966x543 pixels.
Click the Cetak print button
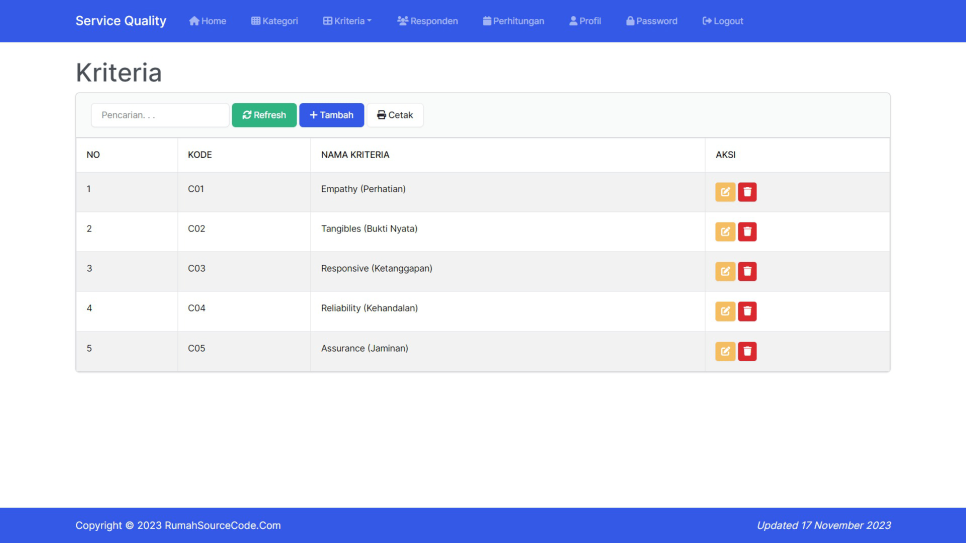pos(395,115)
